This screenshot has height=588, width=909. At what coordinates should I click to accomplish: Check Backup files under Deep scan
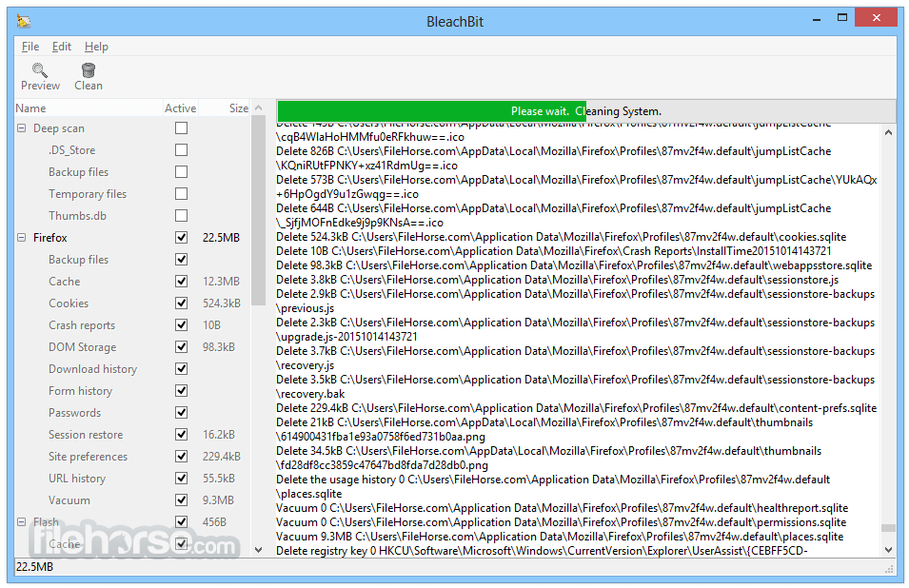(x=182, y=172)
